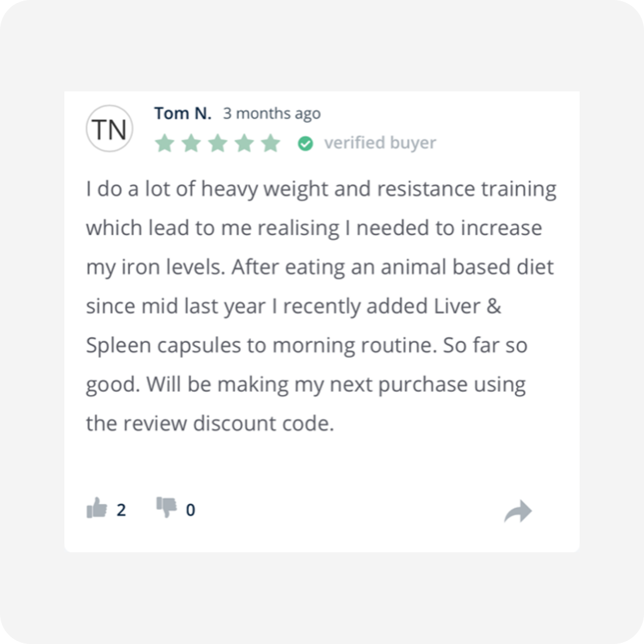Select the fifth rating star
Screen dimensions: 644x644
(x=271, y=143)
